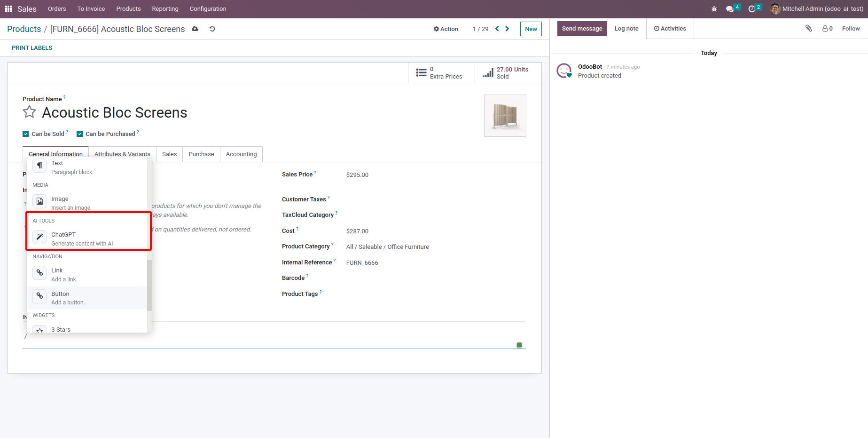
Task: Edit the Sales Price field
Action: pyautogui.click(x=436, y=175)
